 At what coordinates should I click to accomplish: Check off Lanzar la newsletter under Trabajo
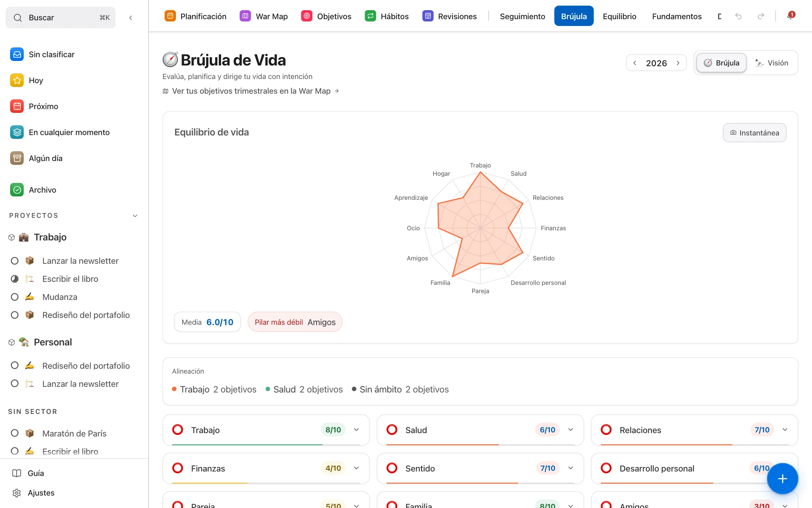coord(15,261)
